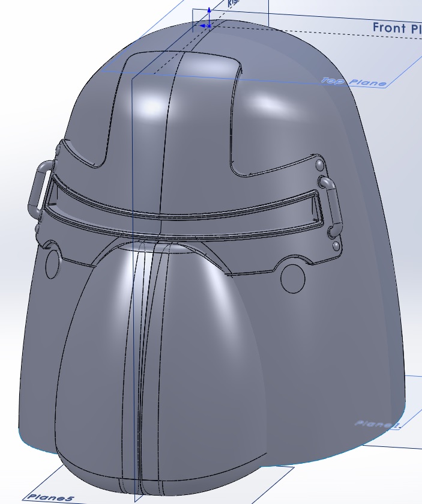Select the right circular hole below the visor
The width and height of the screenshot is (422, 504).
(292, 278)
